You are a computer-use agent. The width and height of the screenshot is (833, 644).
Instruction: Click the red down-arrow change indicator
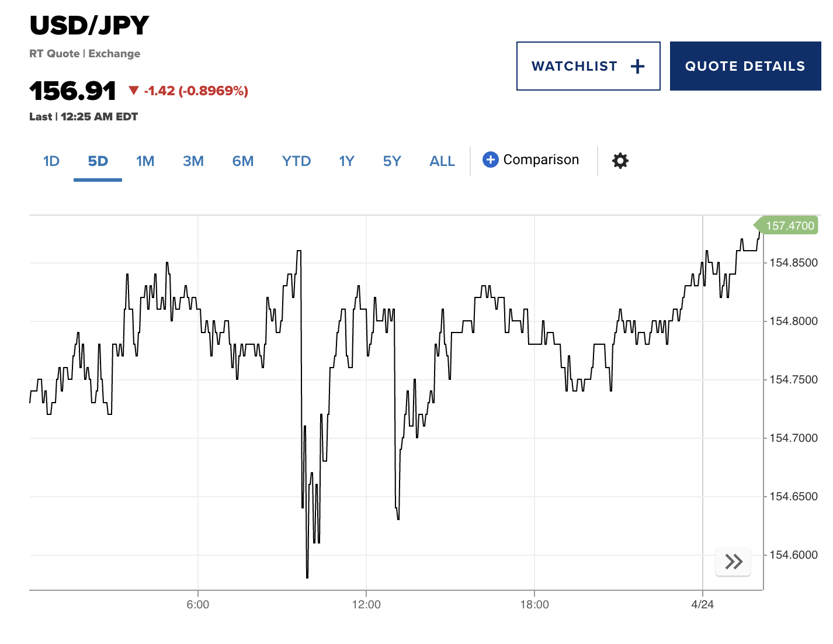pyautogui.click(x=134, y=91)
